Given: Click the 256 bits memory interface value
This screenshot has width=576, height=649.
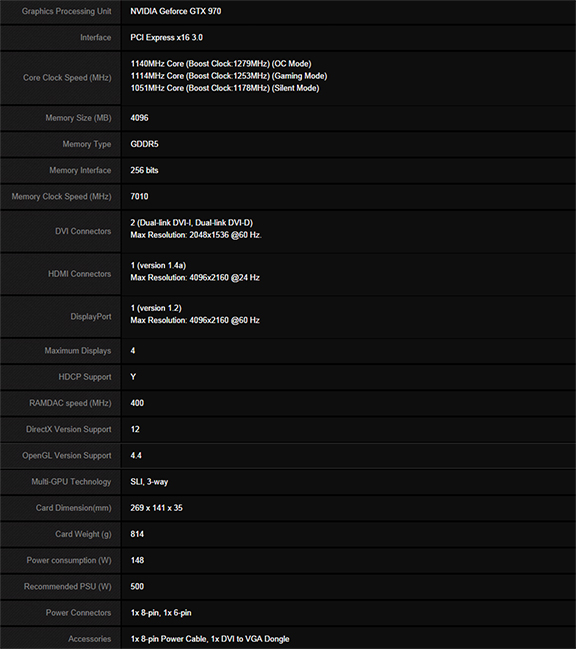Looking at the screenshot, I should (x=144, y=171).
